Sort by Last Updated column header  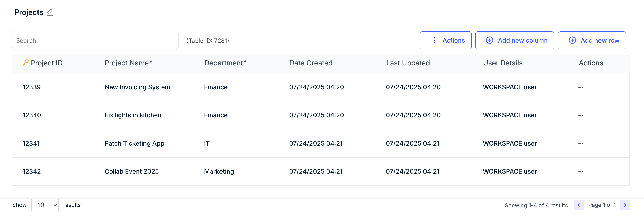(408, 63)
